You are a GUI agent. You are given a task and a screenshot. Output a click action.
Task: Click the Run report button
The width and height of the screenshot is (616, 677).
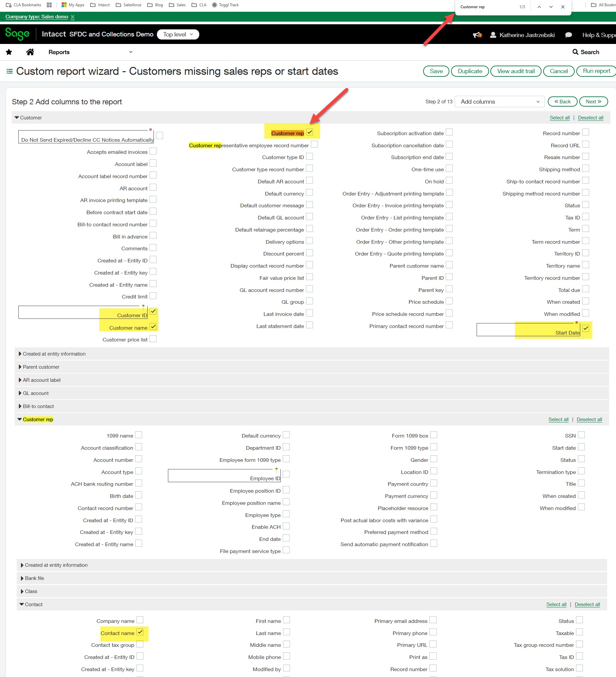click(596, 71)
